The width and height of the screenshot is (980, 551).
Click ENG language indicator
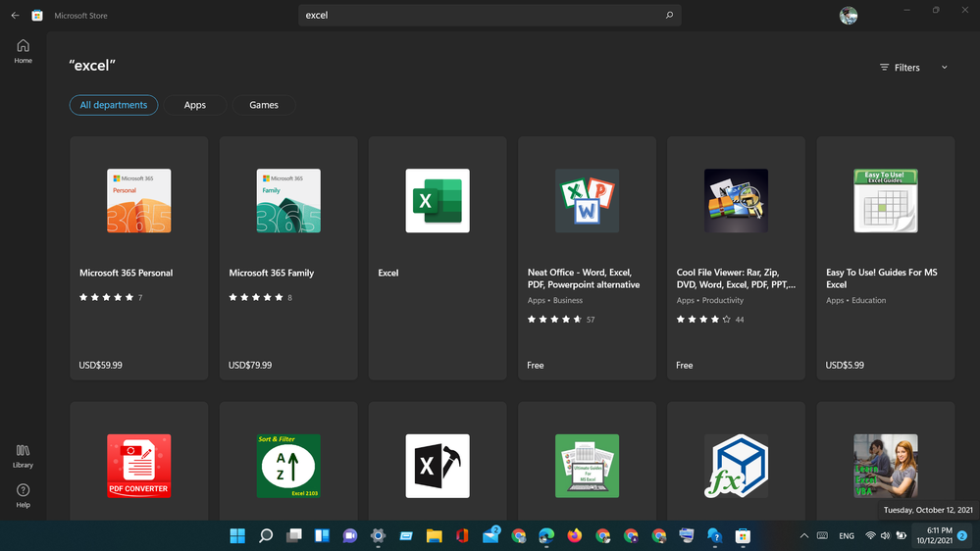pos(847,536)
